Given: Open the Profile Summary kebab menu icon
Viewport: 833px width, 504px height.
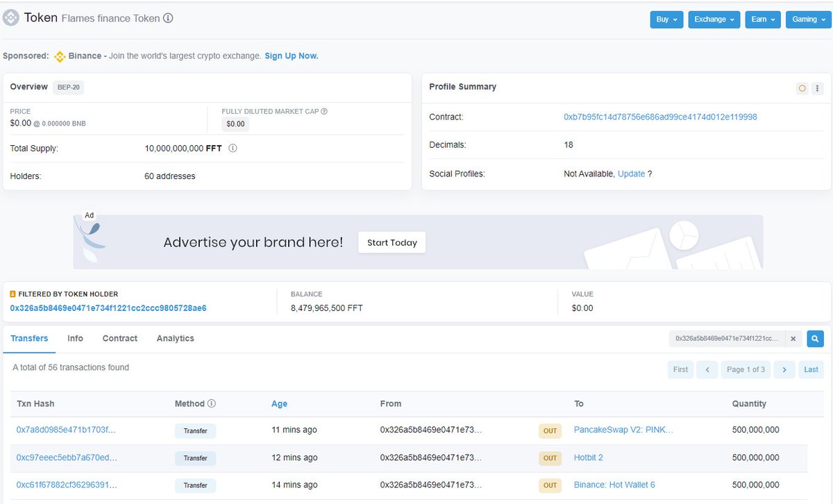Looking at the screenshot, I should coord(818,87).
